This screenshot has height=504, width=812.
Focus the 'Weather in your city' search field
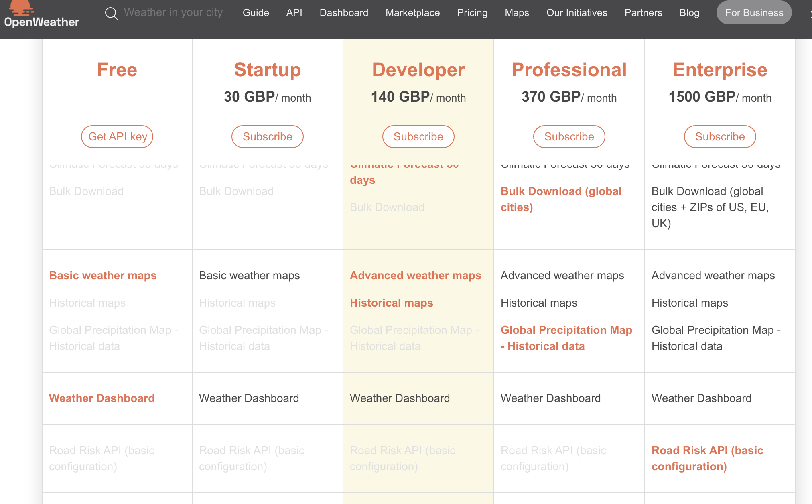tap(173, 13)
